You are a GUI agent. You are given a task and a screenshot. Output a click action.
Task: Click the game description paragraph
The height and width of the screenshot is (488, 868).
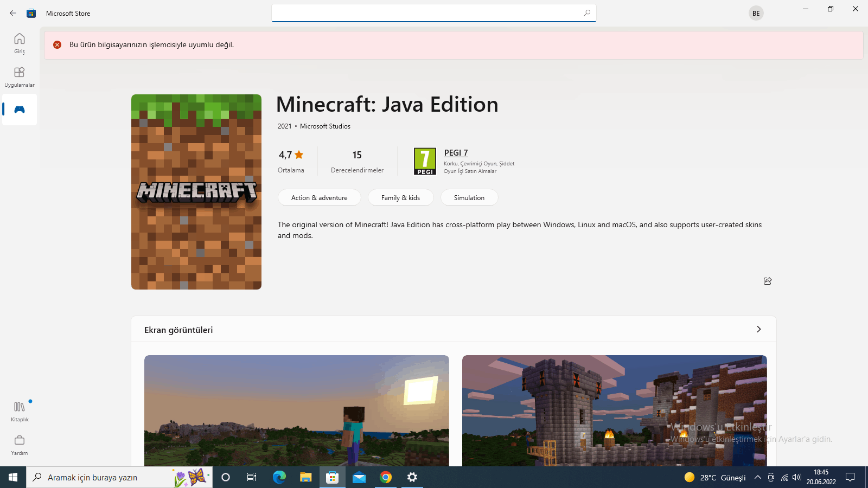pyautogui.click(x=520, y=230)
